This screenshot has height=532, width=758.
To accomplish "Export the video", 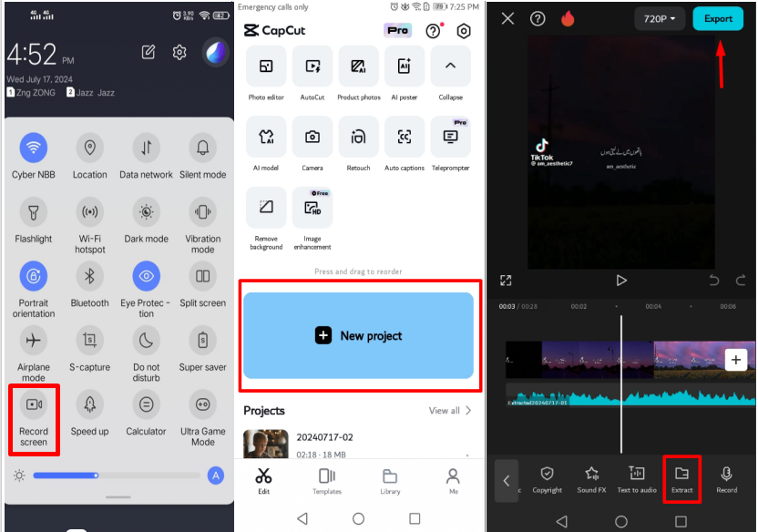I will (718, 19).
